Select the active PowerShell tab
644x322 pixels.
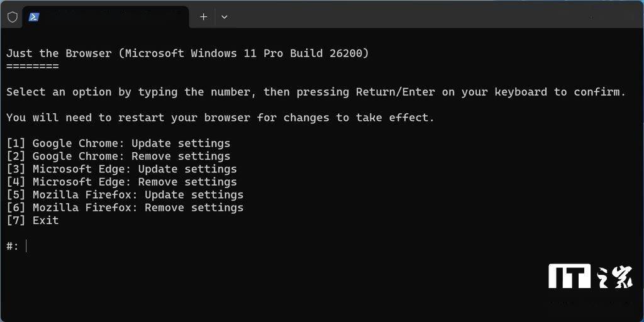pyautogui.click(x=107, y=17)
